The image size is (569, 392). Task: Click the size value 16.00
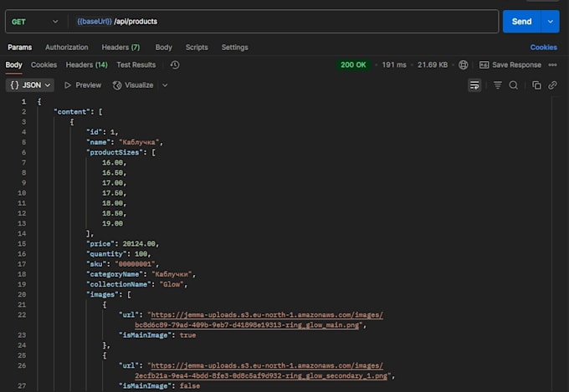112,162
